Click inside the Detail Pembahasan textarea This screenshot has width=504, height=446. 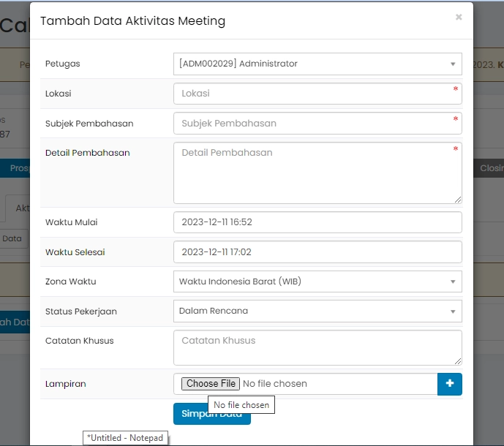pos(317,173)
